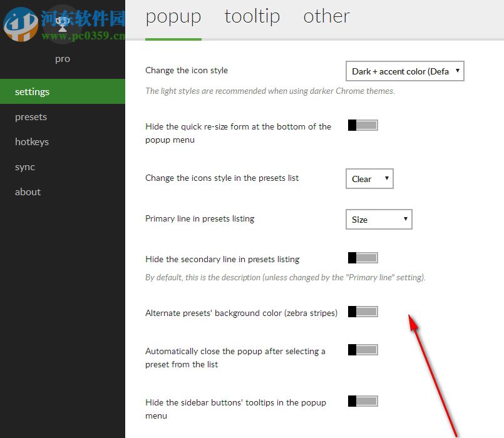
Task: Click 'Hide the secondary line in presets listing' label
Action: [222, 259]
